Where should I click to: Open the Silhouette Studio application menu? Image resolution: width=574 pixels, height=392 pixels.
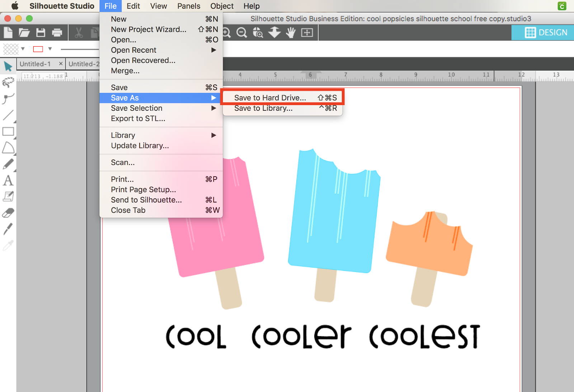(62, 6)
